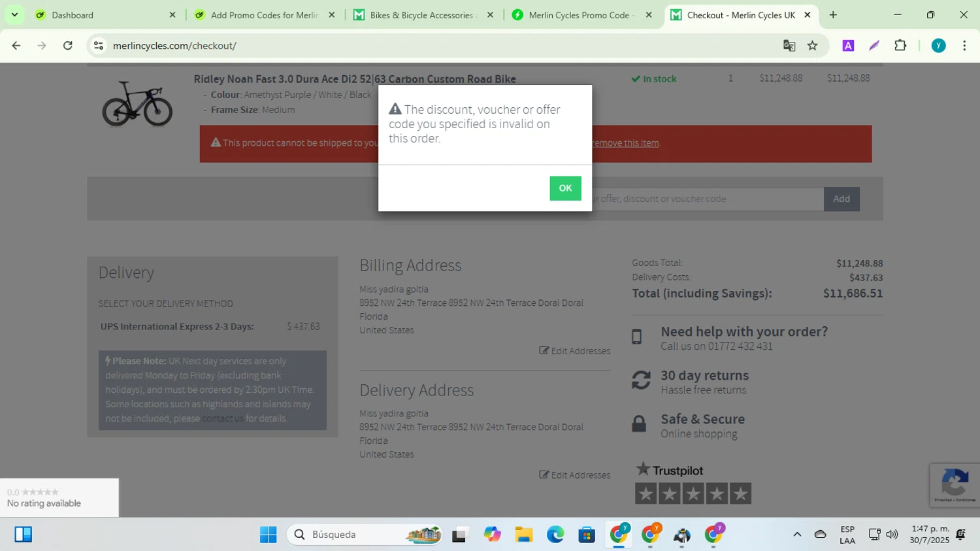This screenshot has width=980, height=551.
Task: Close the Merlin Cycles Promo Code tab
Action: click(649, 15)
